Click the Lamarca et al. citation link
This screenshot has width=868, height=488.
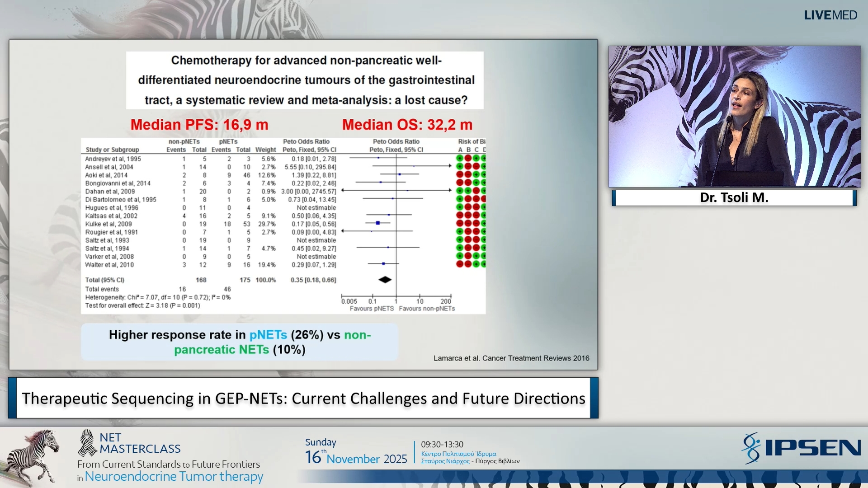point(511,358)
